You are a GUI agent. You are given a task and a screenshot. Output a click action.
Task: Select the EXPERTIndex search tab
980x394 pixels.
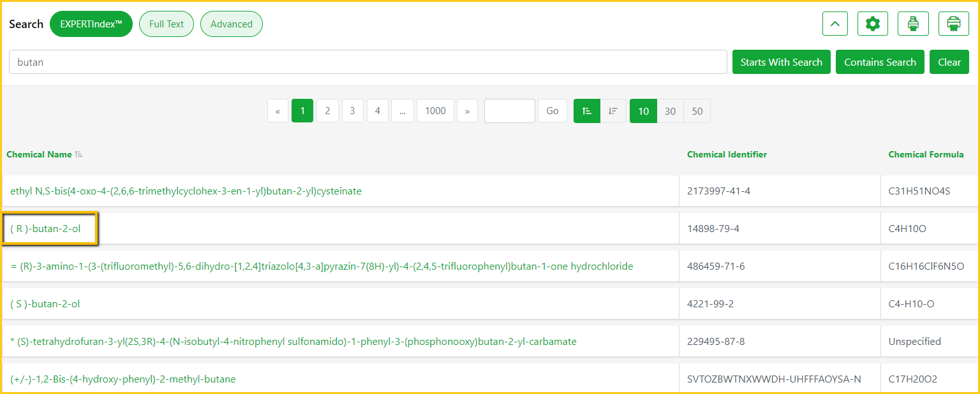(91, 24)
